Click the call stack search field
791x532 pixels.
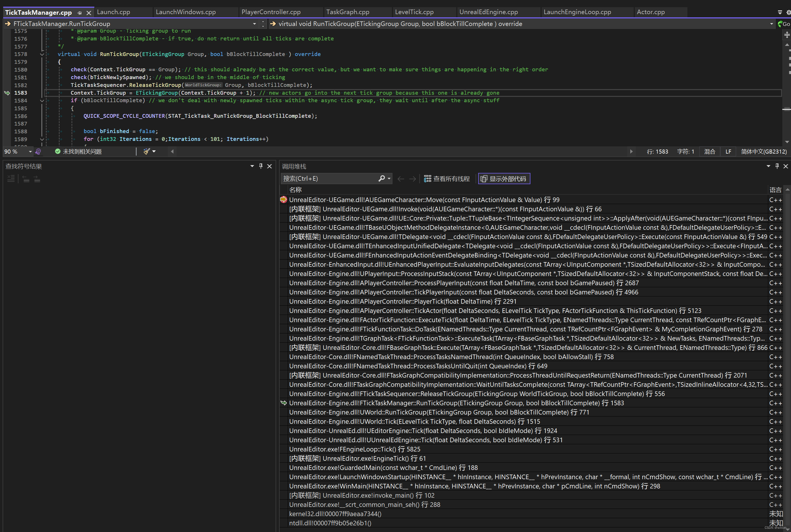click(x=329, y=178)
